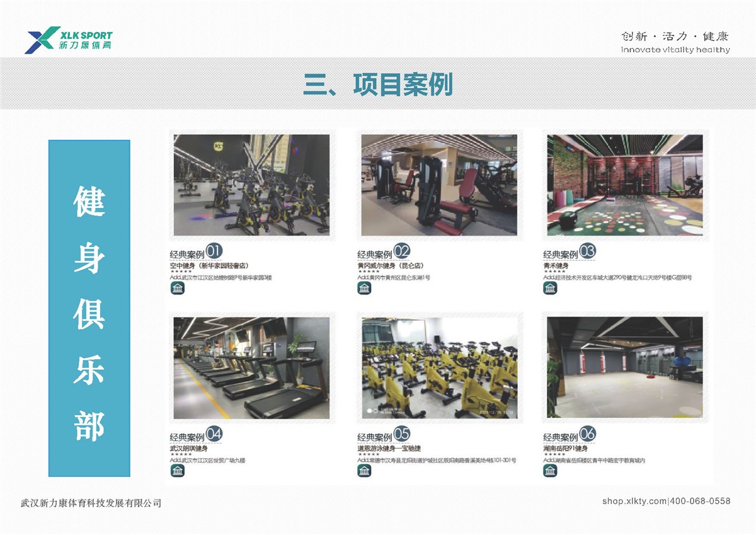Select the number 01 circle badge
This screenshot has height=535, width=756.
[214, 251]
